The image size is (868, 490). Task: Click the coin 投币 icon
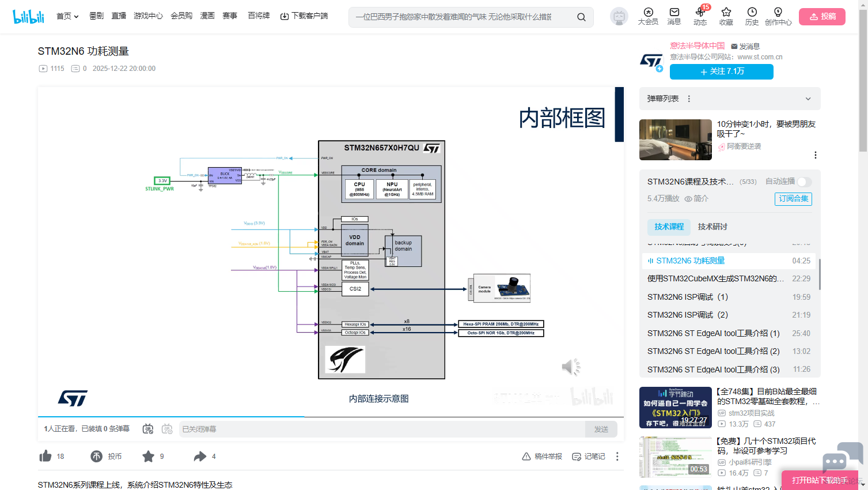click(x=97, y=456)
